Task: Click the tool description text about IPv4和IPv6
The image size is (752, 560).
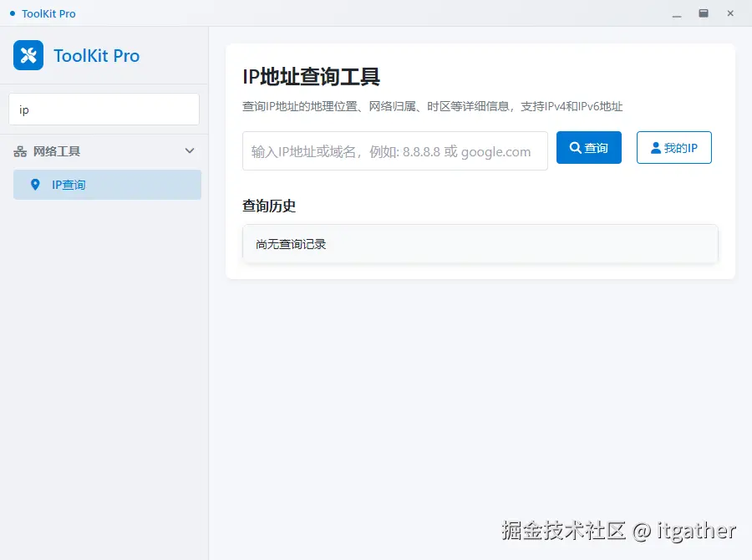Action: tap(433, 106)
